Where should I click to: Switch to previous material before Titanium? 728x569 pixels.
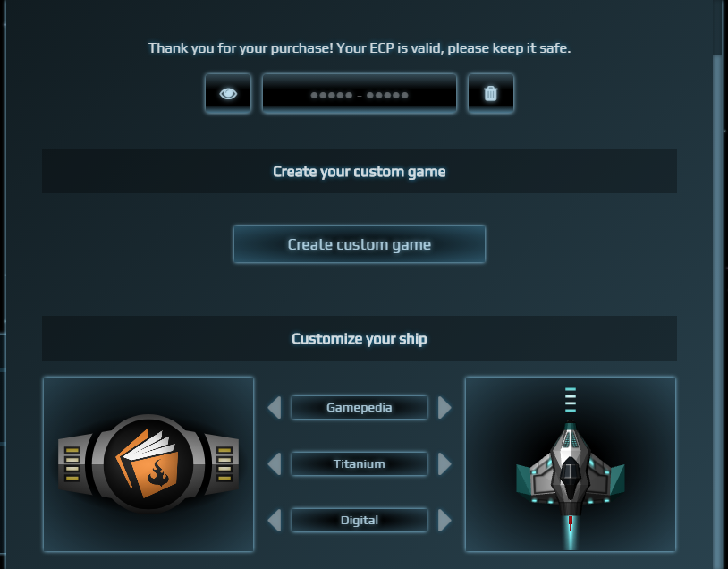point(275,464)
